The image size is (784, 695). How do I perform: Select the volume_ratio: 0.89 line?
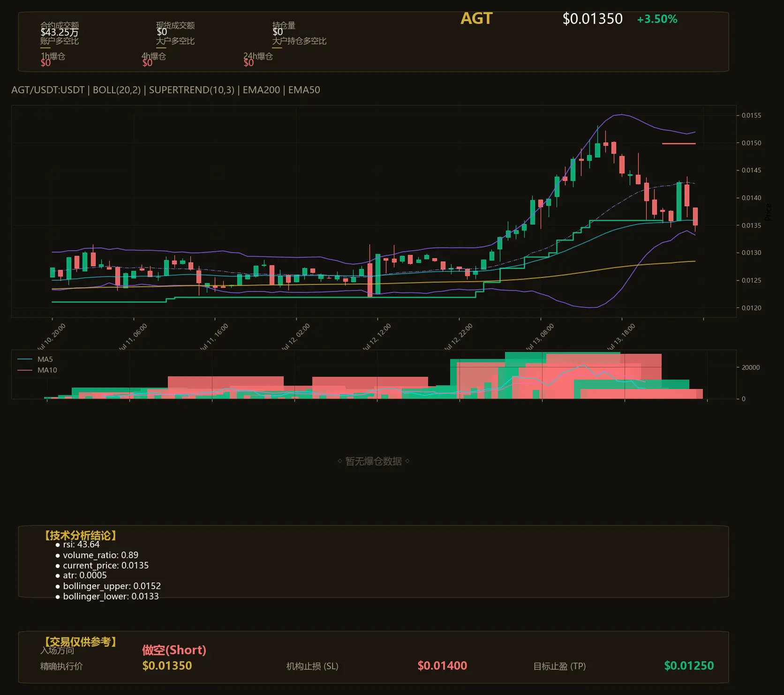(100, 555)
